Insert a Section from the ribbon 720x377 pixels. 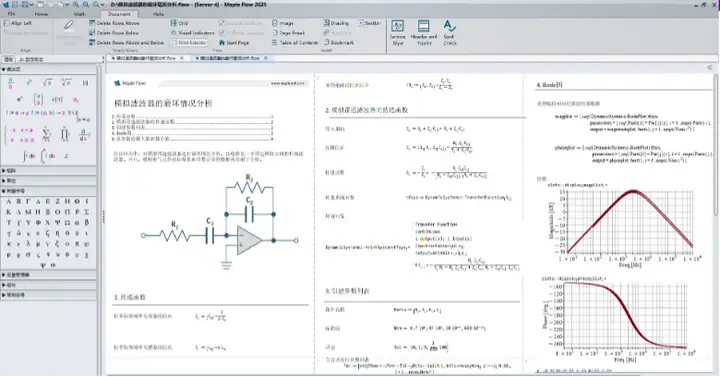coord(370,23)
